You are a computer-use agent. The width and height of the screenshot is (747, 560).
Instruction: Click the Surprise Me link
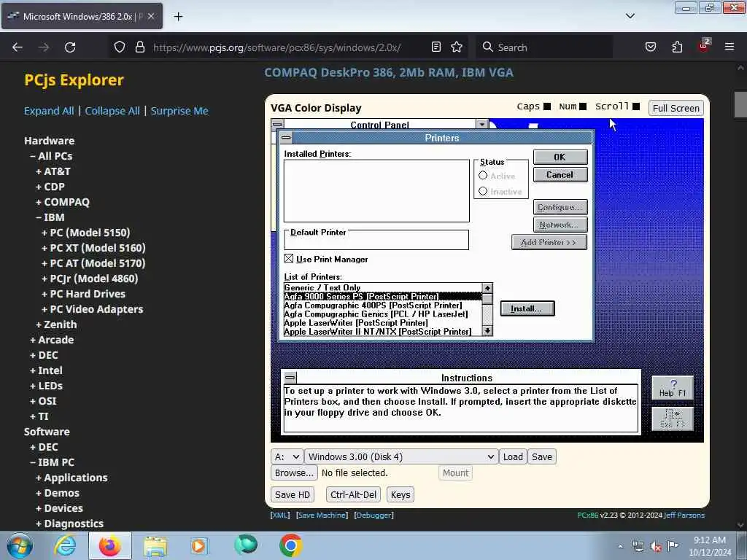point(179,111)
